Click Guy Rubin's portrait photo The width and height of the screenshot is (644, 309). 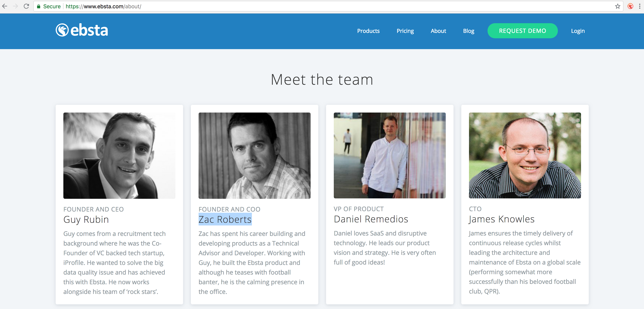pos(119,155)
